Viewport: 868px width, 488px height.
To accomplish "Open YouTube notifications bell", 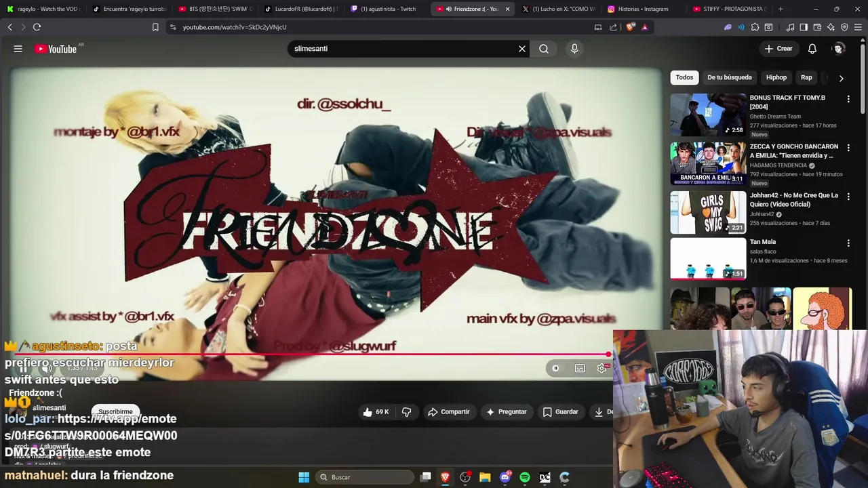I will 812,49.
